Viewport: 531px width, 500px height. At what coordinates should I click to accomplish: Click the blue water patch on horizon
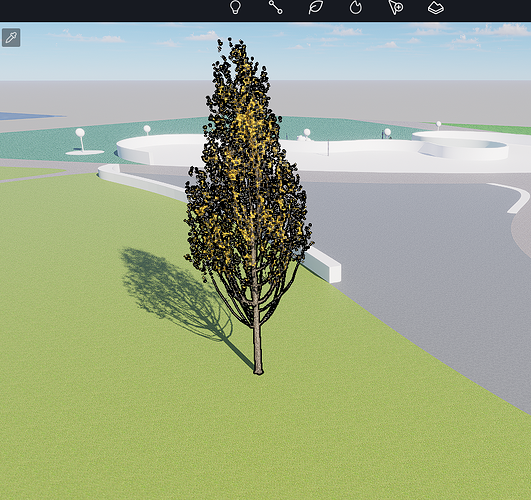[x=27, y=116]
